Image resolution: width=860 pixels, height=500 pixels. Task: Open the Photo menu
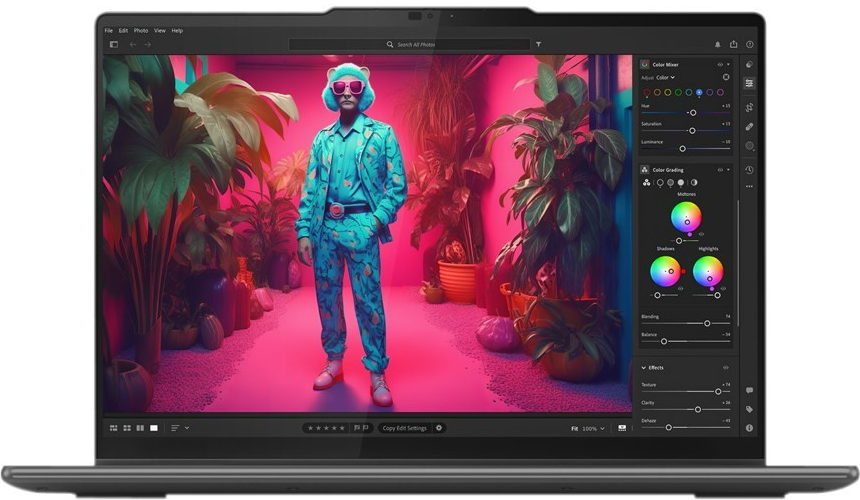pyautogui.click(x=141, y=31)
